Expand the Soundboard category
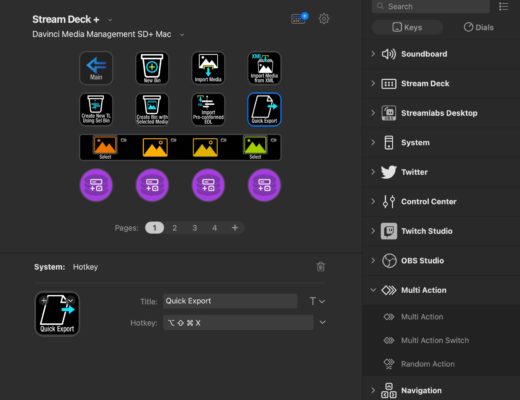This screenshot has width=520, height=400. click(373, 54)
